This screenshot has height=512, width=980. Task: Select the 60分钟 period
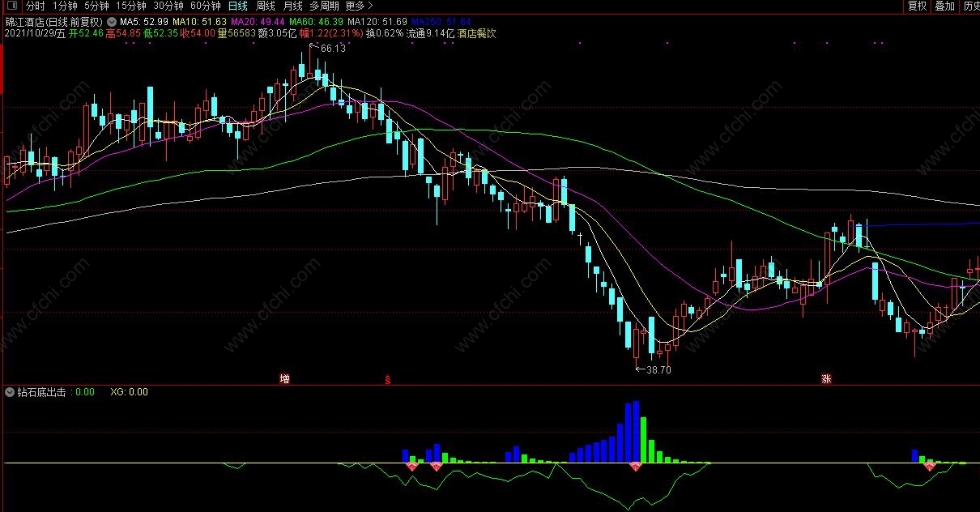[x=206, y=6]
